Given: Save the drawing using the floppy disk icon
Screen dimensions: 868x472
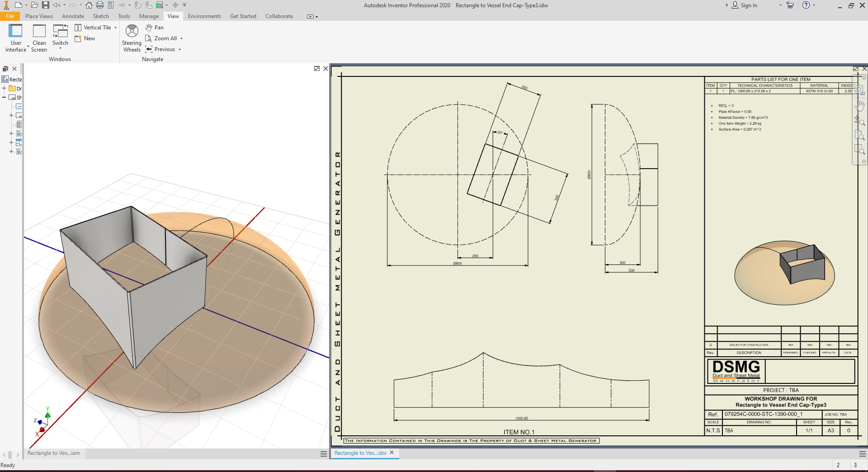Looking at the screenshot, I should [46, 5].
